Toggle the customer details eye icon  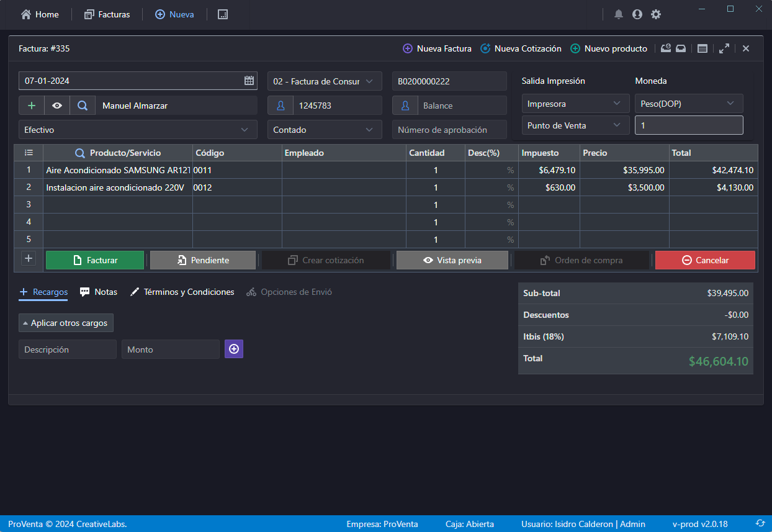tap(56, 105)
